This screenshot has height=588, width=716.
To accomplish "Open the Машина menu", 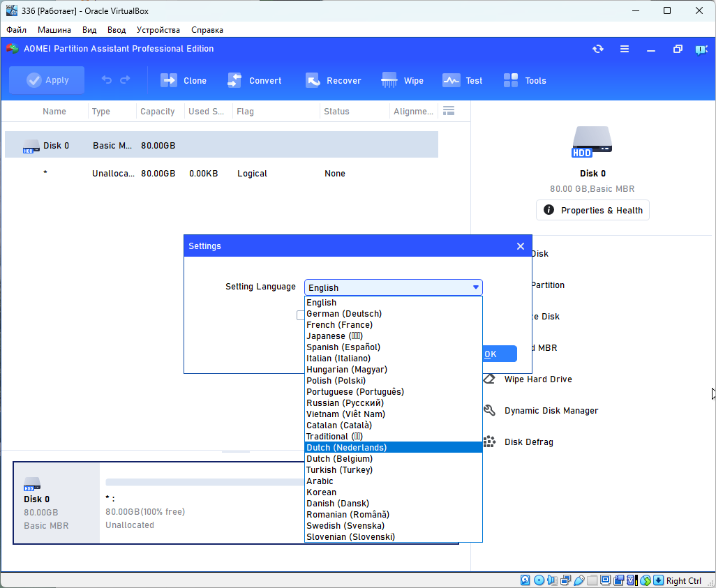I will 54,30.
